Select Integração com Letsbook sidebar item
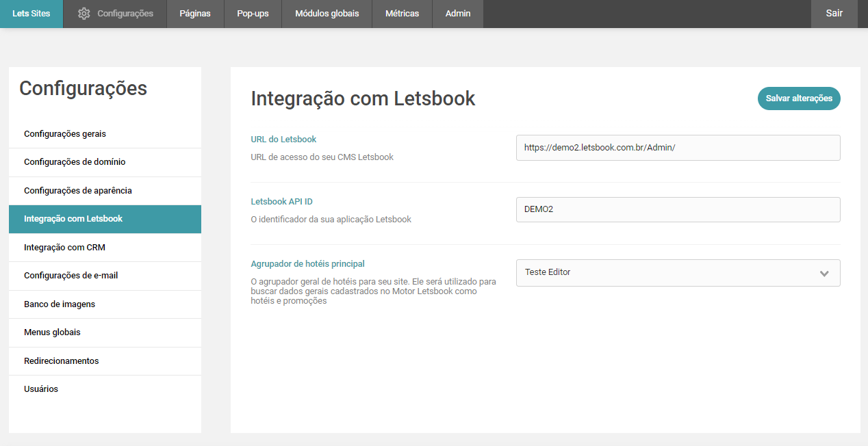 point(105,219)
